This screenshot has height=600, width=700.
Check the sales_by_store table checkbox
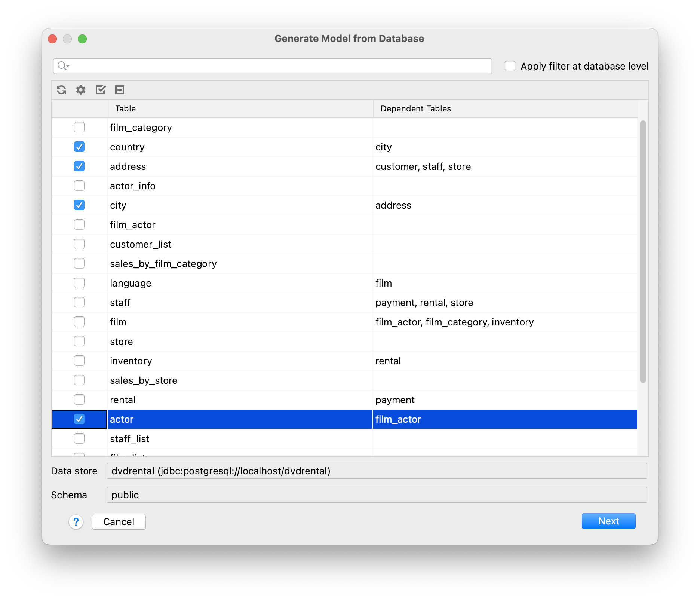79,380
